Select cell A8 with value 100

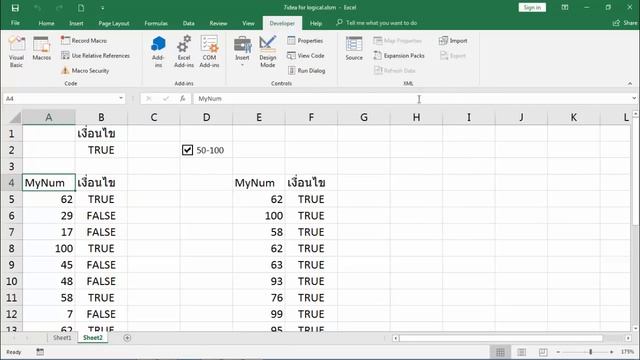tap(49, 248)
